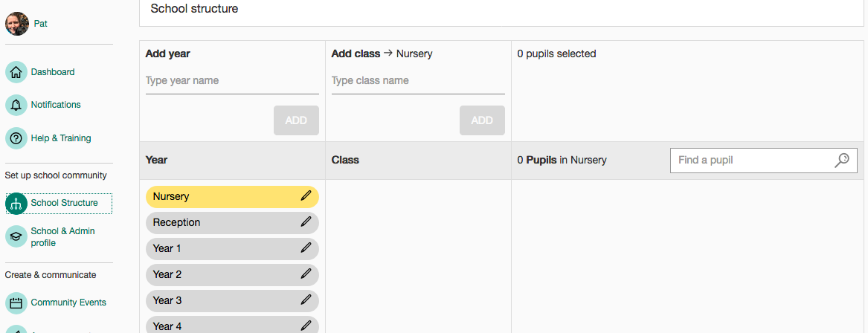Viewport: 868px width, 333px height.
Task: Click Pat's profile avatar
Action: coord(16,25)
